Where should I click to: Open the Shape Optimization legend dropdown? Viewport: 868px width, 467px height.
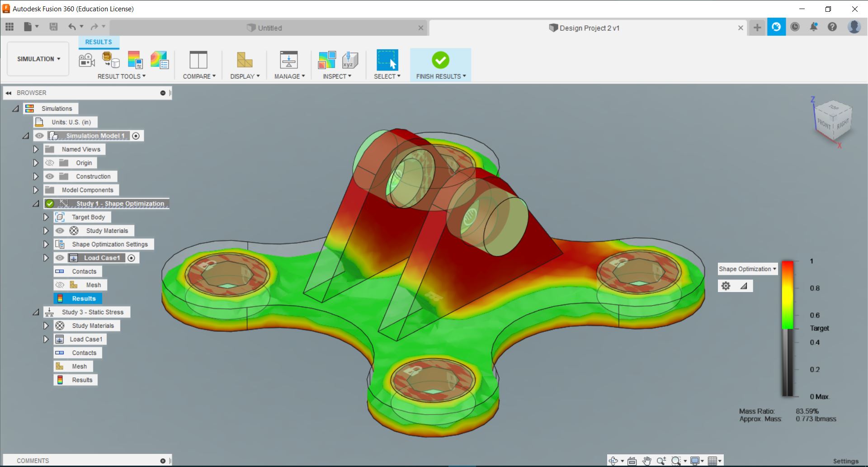747,269
